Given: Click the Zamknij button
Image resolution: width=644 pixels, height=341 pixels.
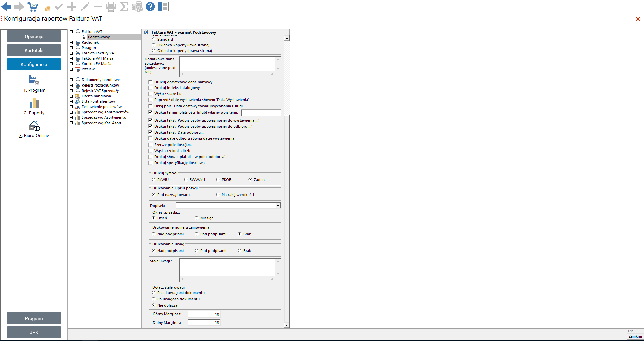Looking at the screenshot, I should pos(635,336).
